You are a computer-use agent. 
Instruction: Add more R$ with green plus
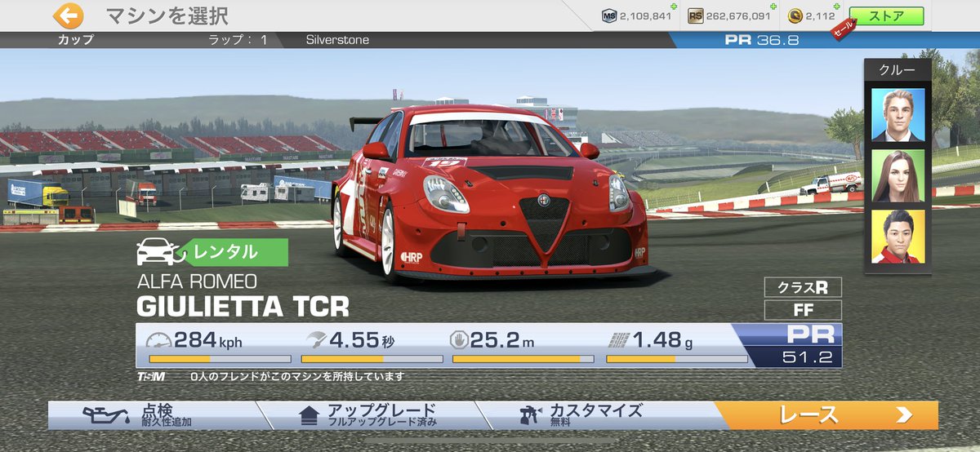coord(774,7)
